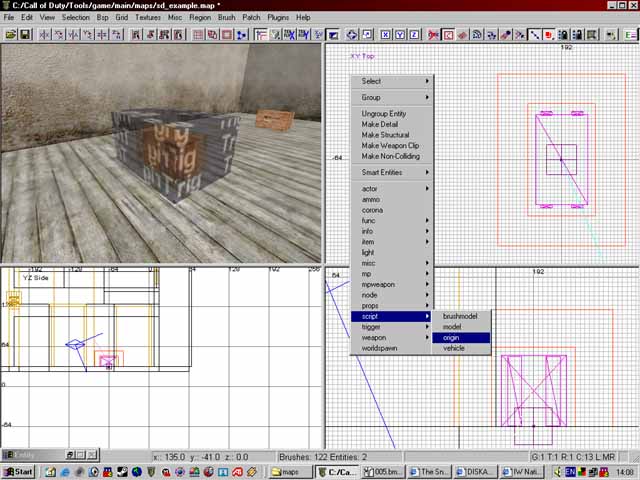Click the Windows Start button
Image resolution: width=640 pixels, height=480 pixels.
tap(18, 471)
